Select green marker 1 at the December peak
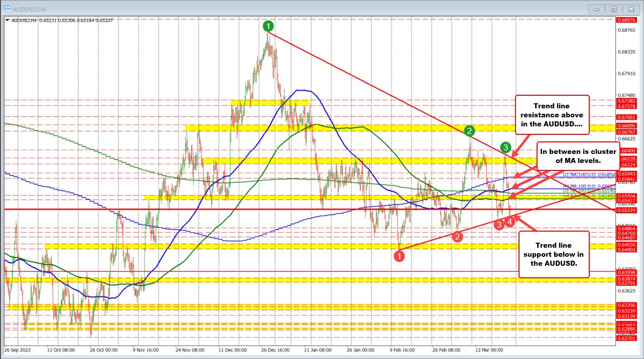644x359 pixels. pyautogui.click(x=268, y=27)
